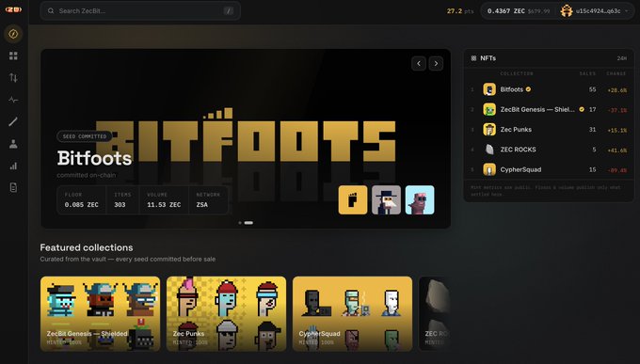Open wallet address account dropdown chevron

click(627, 11)
